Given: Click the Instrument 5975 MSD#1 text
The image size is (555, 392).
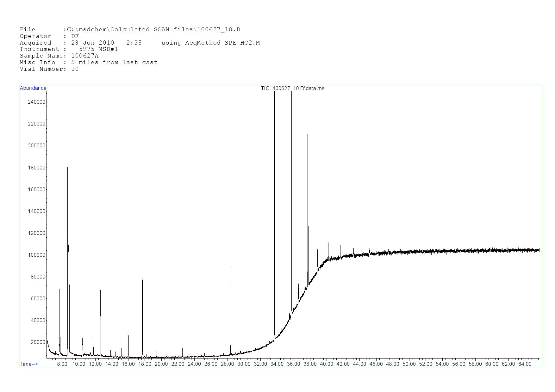Looking at the screenshot, I should pos(98,49).
